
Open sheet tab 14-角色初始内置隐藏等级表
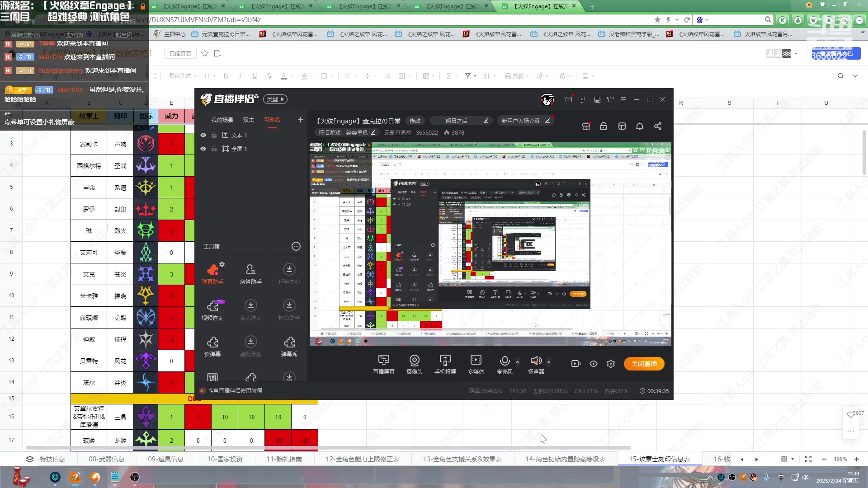(x=565, y=459)
